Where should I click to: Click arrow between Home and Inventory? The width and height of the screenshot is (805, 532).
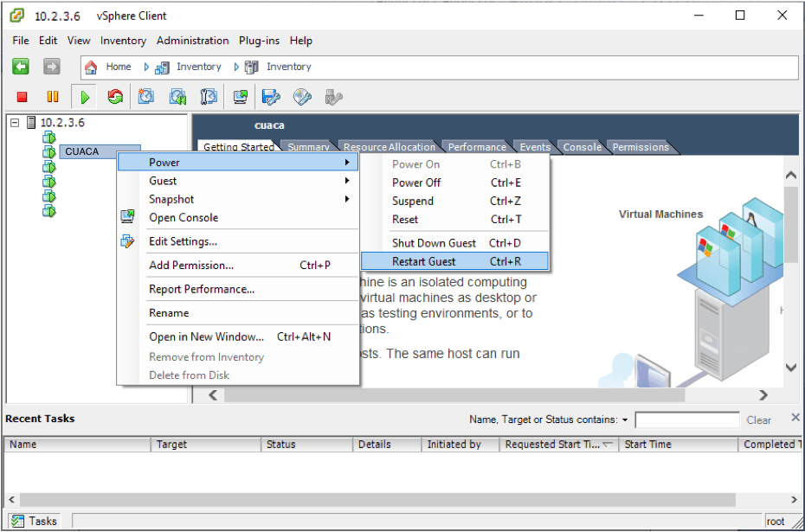coord(146,67)
